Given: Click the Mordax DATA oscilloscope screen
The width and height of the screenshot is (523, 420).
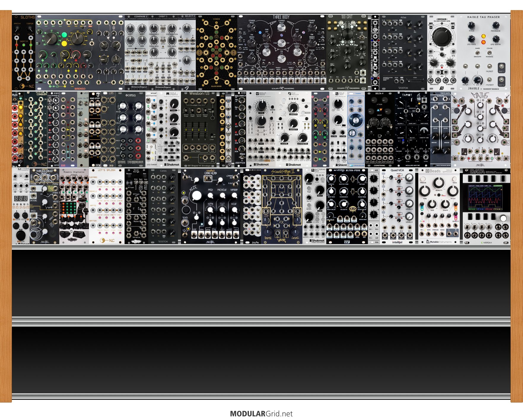Looking at the screenshot, I should pos(485,198).
